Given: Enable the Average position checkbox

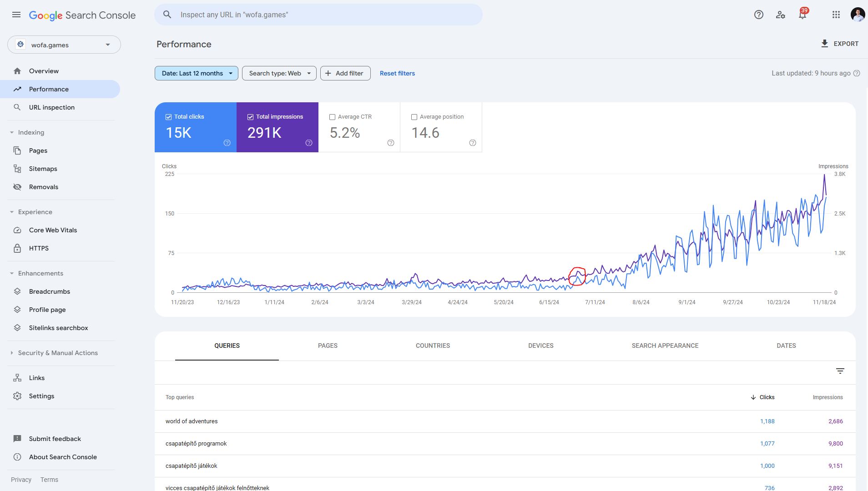Looking at the screenshot, I should (414, 117).
